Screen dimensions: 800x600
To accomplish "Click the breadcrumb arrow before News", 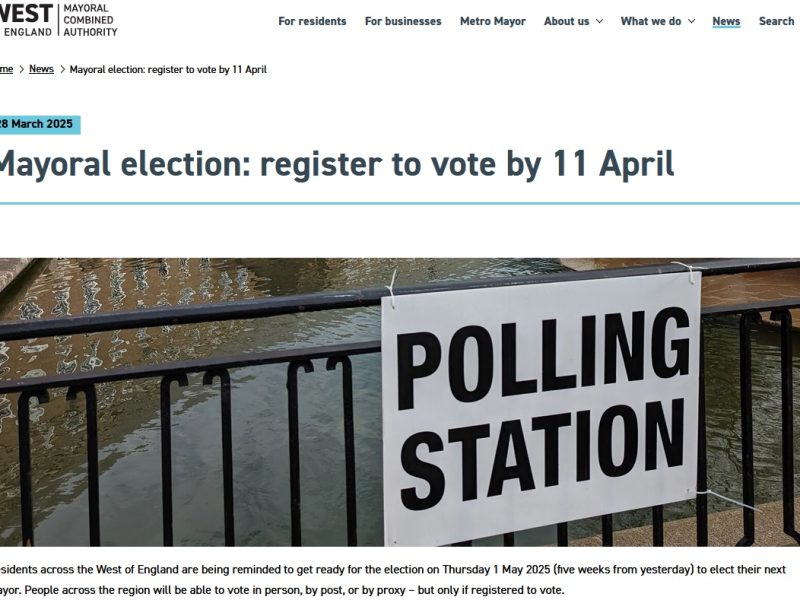I will [21, 69].
